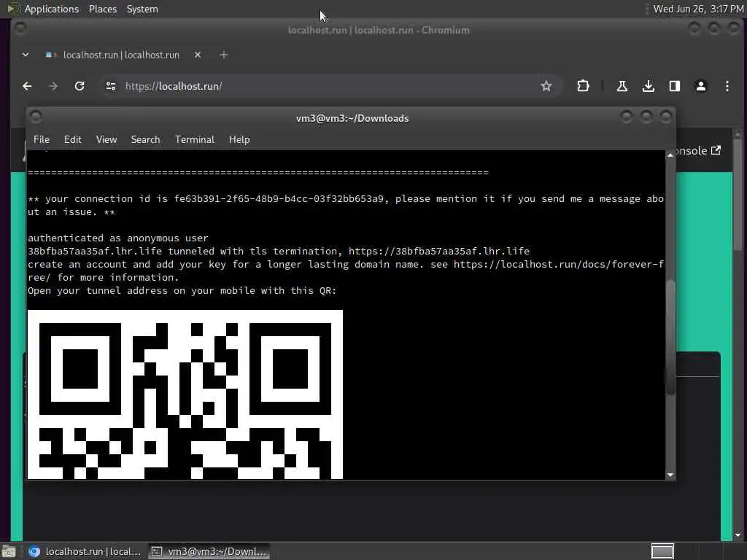The height and width of the screenshot is (560, 747).
Task: Click Chromium window menu button at titlebar left
Action: pyautogui.click(x=20, y=28)
